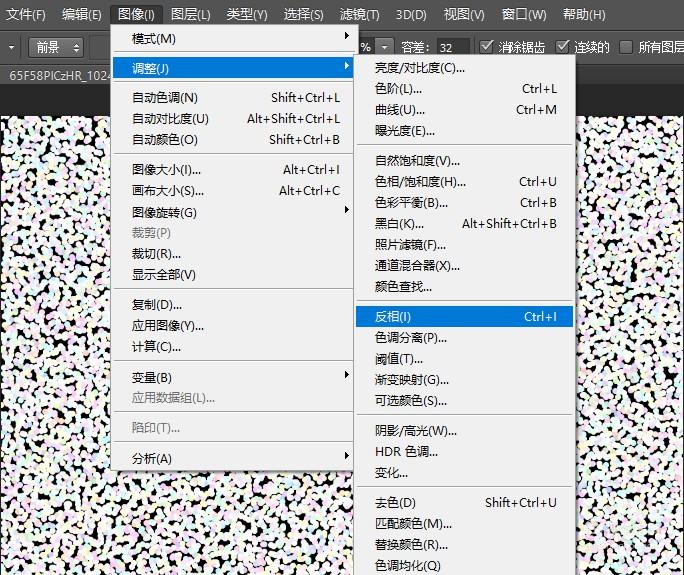Open the 编辑(E) menu
Screen dimensions: 684x575
pyautogui.click(x=82, y=14)
